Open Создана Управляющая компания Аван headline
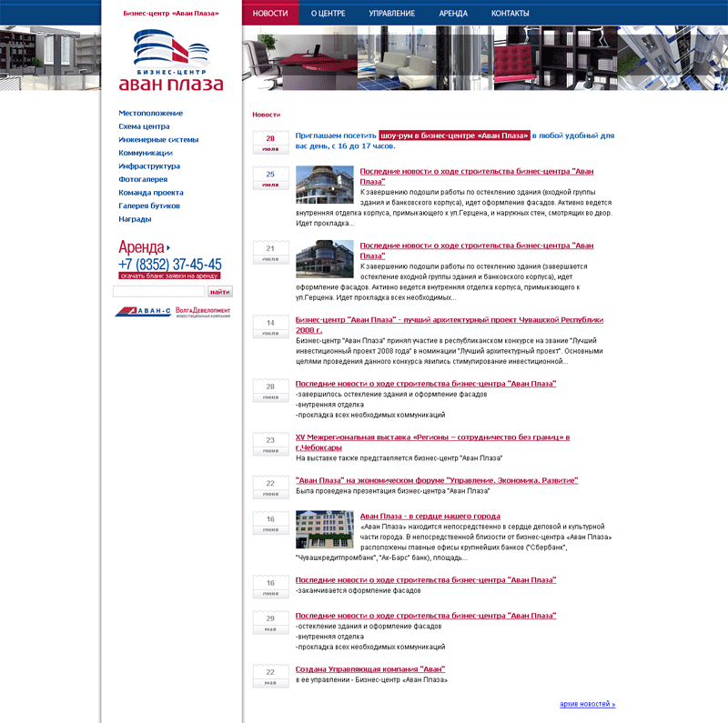This screenshot has height=723, width=728. (370, 669)
